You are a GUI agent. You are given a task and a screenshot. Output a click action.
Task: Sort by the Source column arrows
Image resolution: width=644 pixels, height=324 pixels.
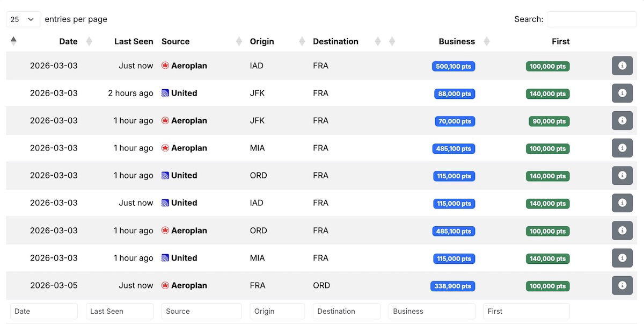pos(239,41)
